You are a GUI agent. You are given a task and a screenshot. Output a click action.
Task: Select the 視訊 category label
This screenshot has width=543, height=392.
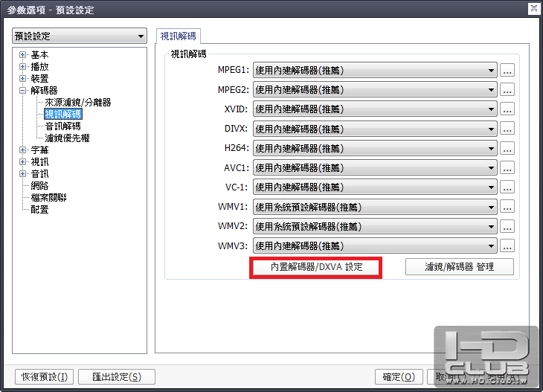tap(39, 161)
